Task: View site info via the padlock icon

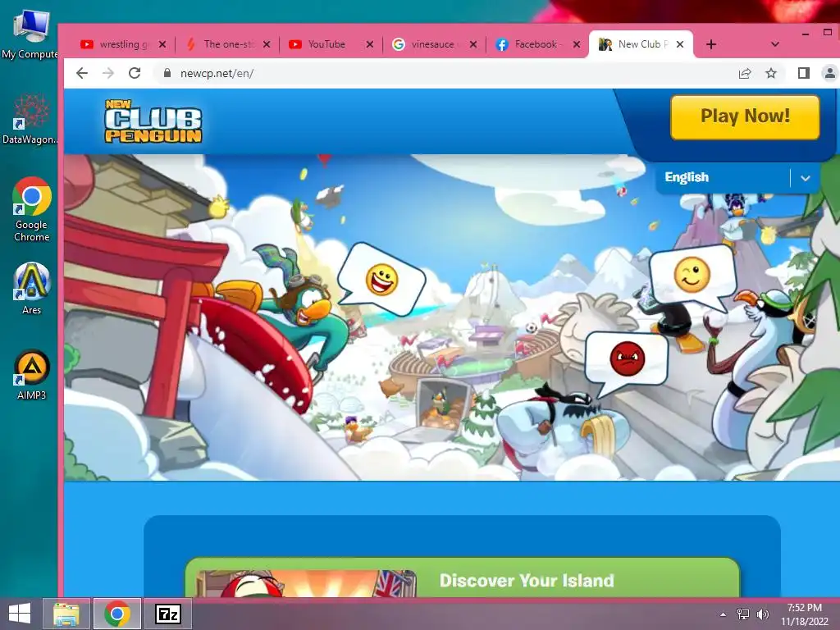Action: (167, 73)
